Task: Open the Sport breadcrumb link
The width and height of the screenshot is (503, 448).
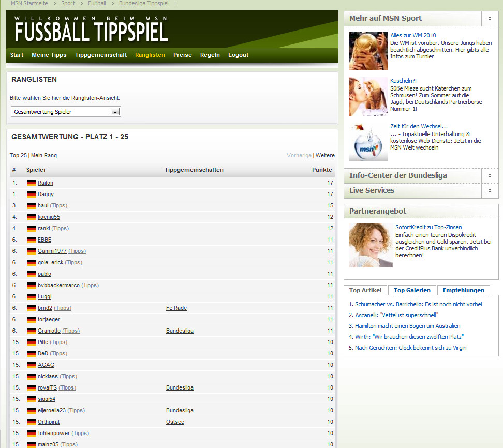Action: click(x=68, y=3)
